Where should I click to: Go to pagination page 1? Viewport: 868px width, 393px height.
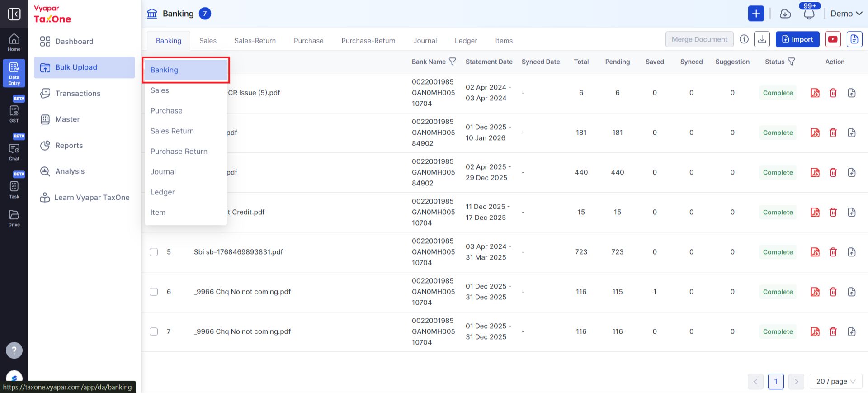click(776, 381)
